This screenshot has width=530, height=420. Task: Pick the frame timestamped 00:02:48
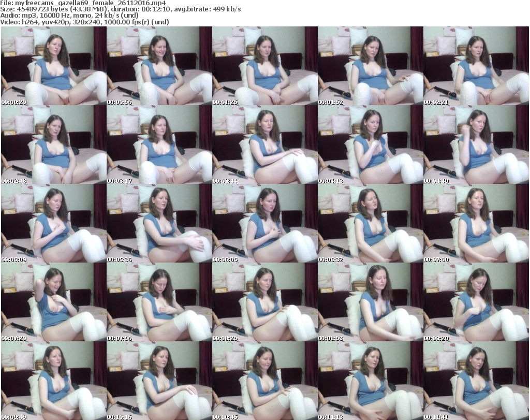point(54,144)
